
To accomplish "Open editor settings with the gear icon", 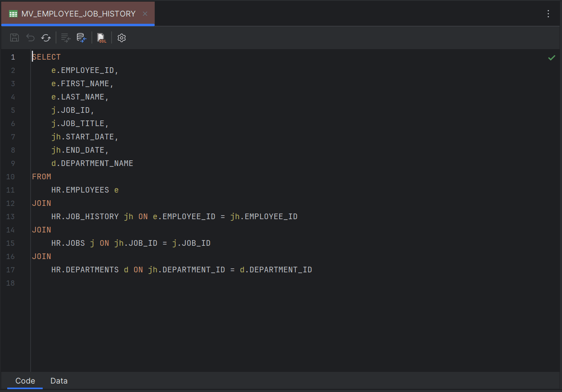I will pos(121,37).
